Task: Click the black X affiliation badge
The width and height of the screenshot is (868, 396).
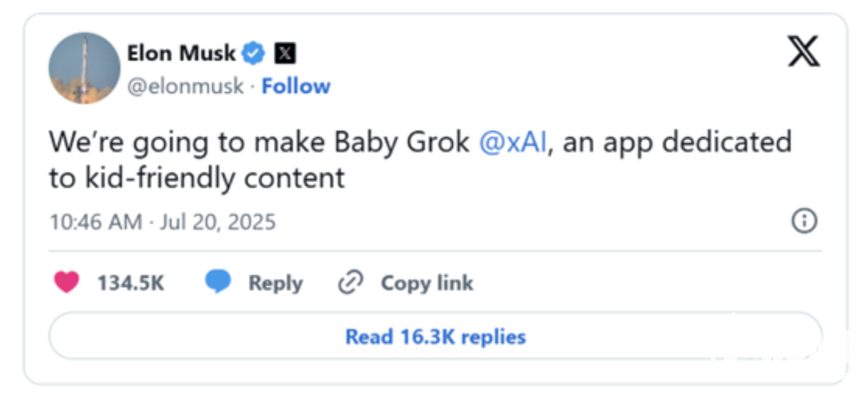Action: tap(285, 54)
